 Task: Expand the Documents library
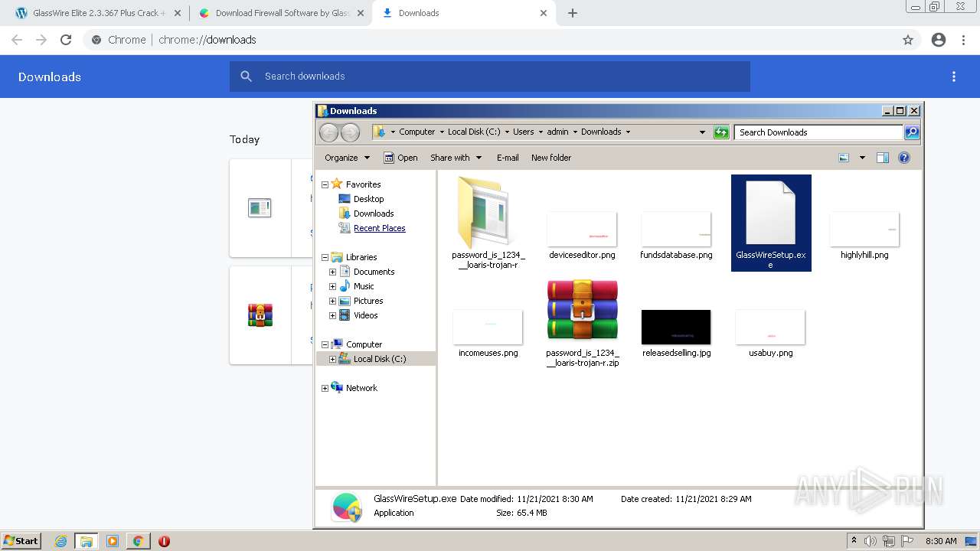point(332,272)
